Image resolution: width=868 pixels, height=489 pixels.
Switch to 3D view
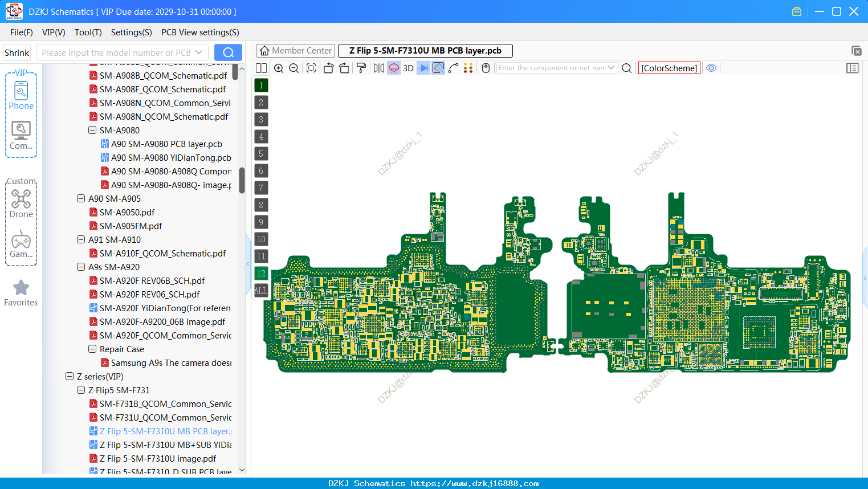(x=408, y=68)
